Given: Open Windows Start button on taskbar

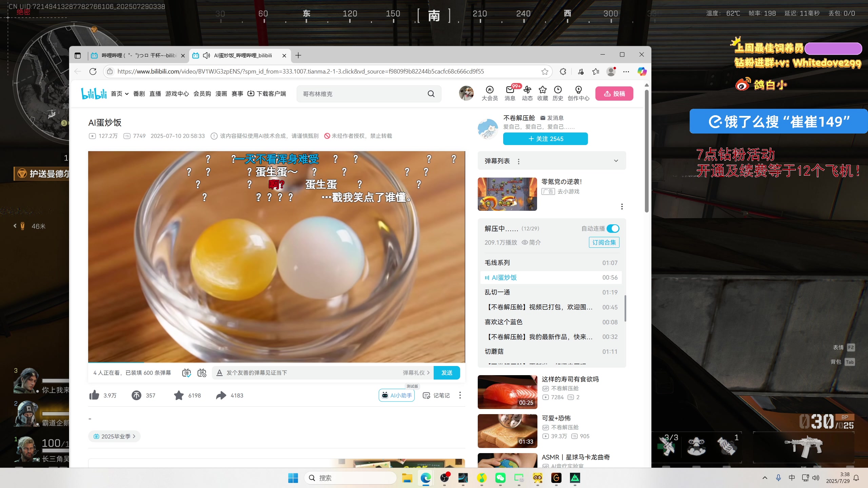Looking at the screenshot, I should point(293,478).
